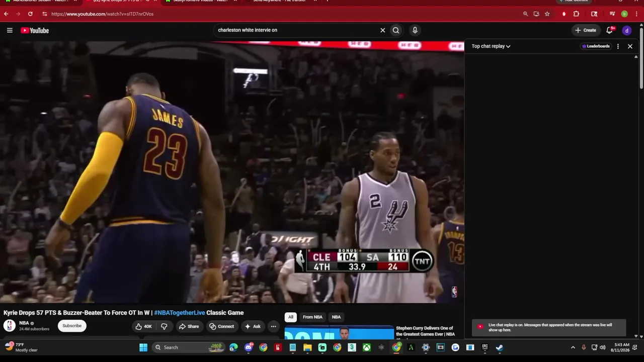Like the Kyrie video
This screenshot has width=644, height=362.
[143, 326]
